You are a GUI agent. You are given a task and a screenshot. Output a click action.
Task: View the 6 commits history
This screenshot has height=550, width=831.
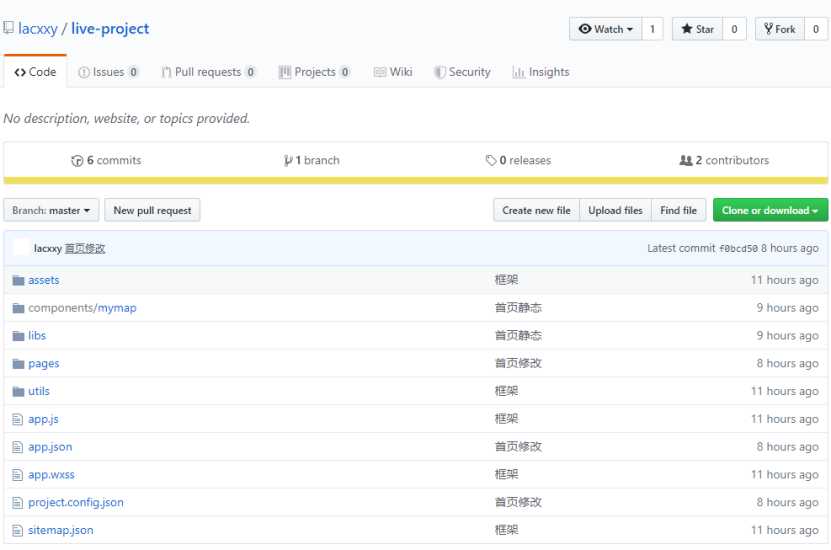(107, 160)
